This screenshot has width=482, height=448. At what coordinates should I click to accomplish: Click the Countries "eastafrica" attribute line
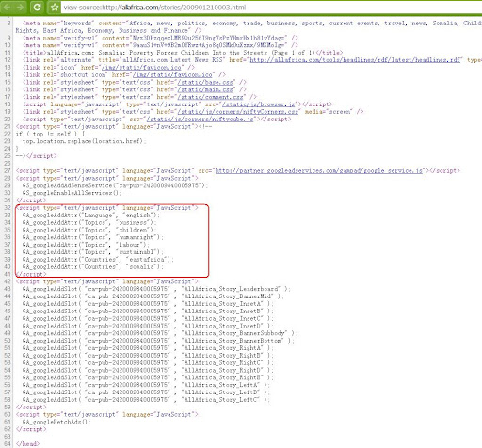coord(98,260)
